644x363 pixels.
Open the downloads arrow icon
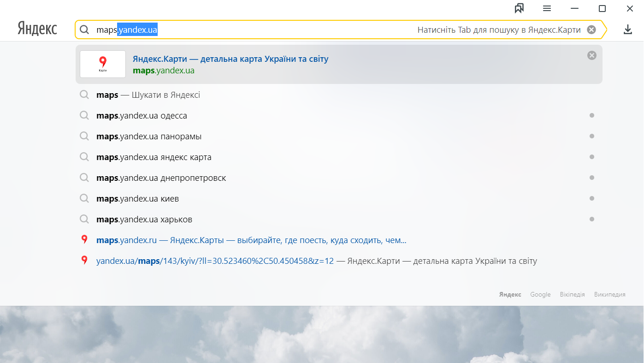(x=627, y=30)
